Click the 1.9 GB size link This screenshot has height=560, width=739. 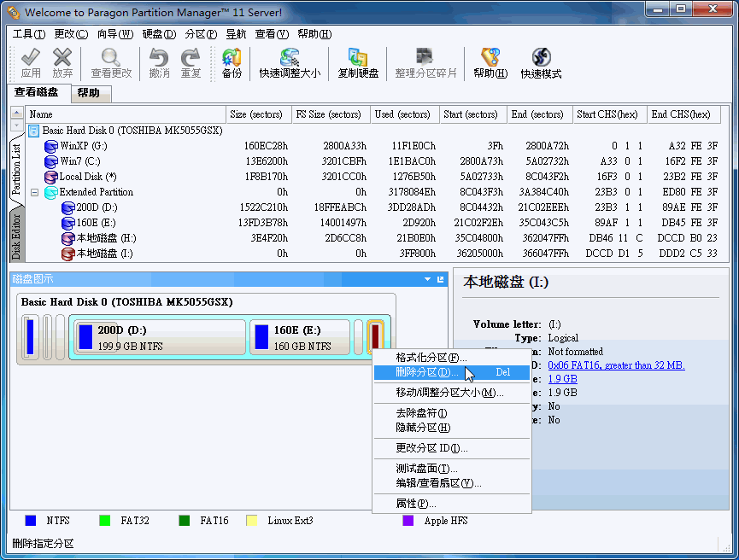(563, 379)
